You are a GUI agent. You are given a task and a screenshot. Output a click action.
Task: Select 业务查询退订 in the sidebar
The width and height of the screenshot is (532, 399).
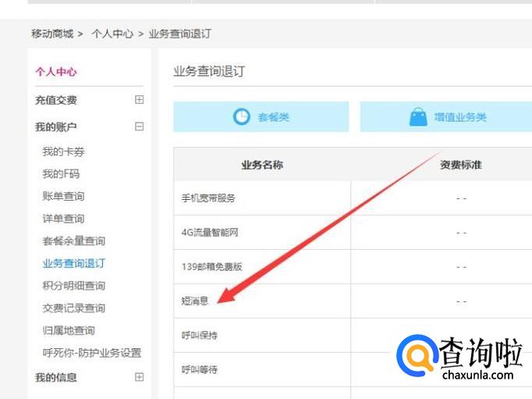coord(74,263)
